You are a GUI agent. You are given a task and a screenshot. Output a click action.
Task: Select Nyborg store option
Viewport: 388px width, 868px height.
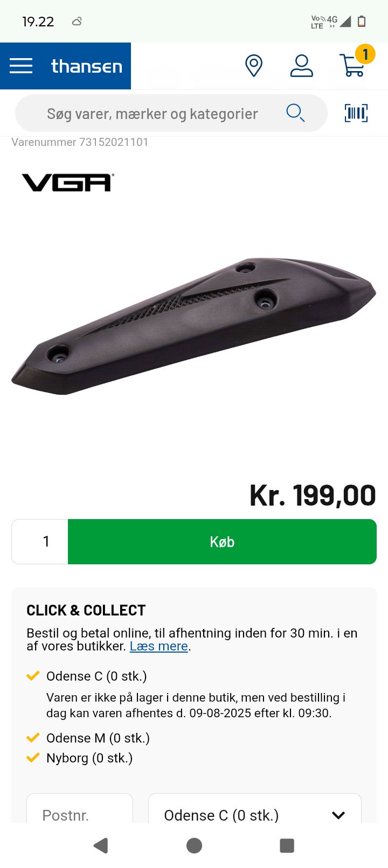(89, 758)
